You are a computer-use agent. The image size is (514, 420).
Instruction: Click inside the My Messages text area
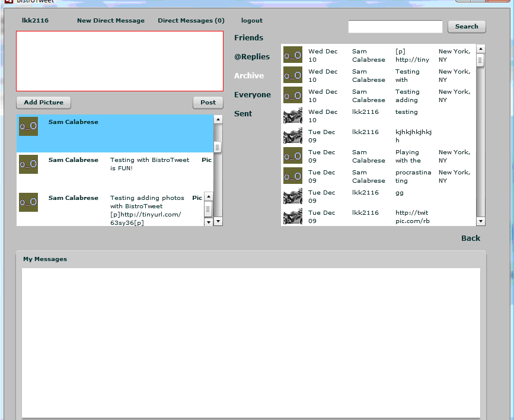point(251,343)
